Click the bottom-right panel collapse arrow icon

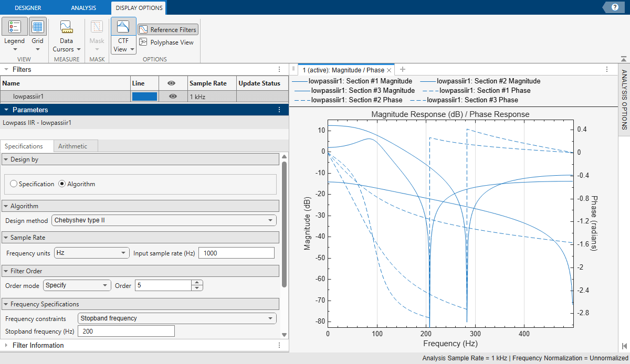[624, 346]
